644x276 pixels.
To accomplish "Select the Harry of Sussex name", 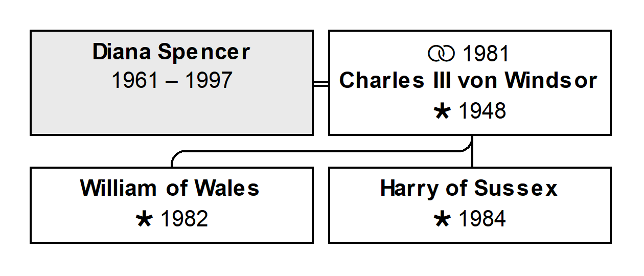I will click(469, 189).
